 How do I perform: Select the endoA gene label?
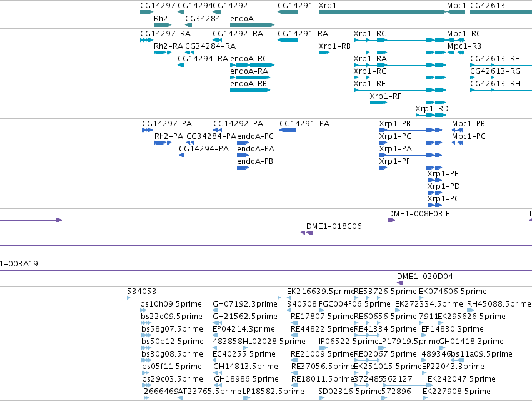tap(242, 18)
